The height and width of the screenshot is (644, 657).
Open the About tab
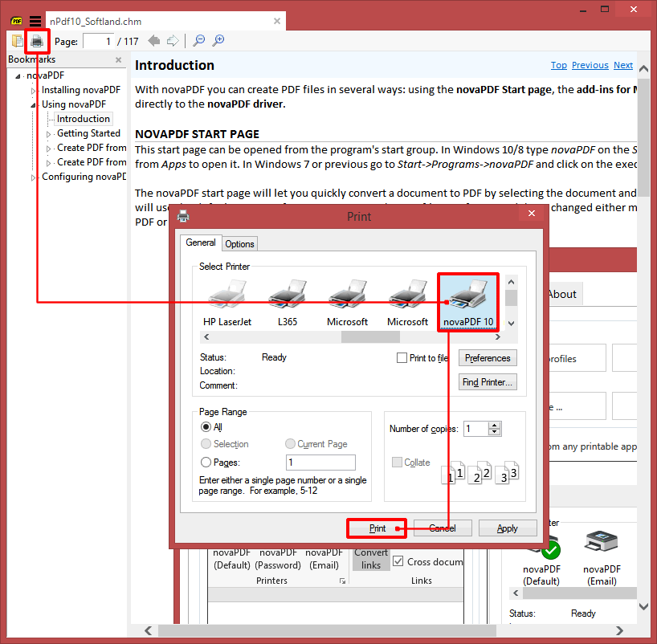[x=562, y=294]
